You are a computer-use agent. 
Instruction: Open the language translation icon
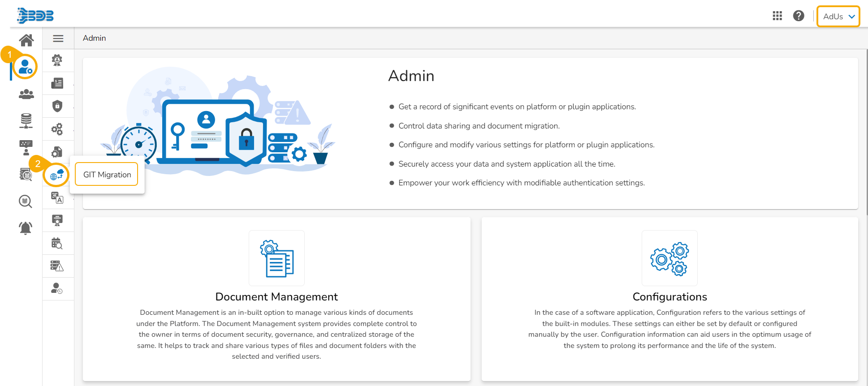(x=57, y=197)
